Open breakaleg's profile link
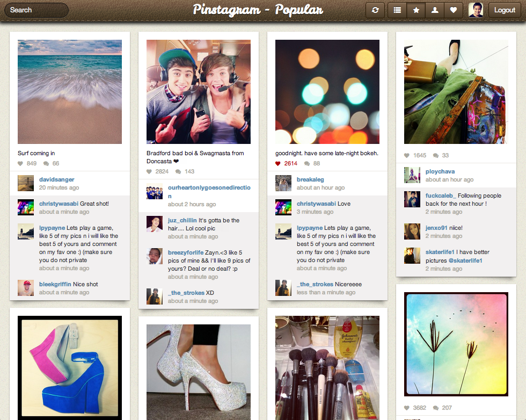 310,179
